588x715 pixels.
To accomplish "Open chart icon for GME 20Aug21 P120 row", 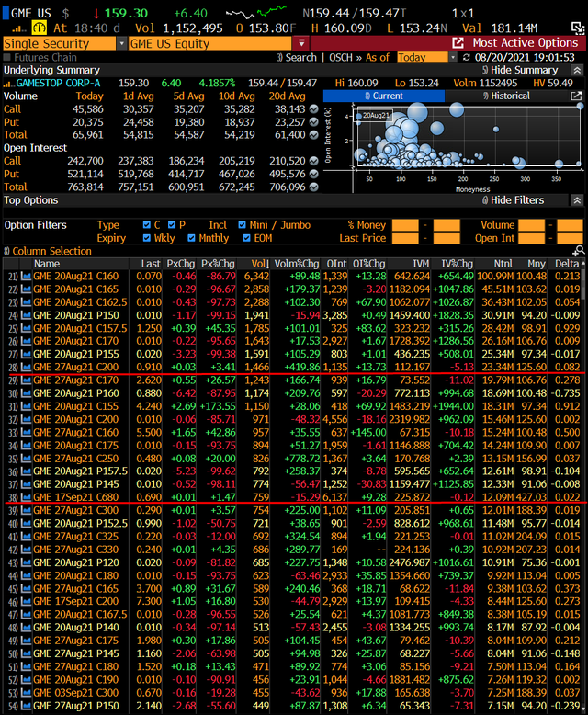I will pos(26,562).
